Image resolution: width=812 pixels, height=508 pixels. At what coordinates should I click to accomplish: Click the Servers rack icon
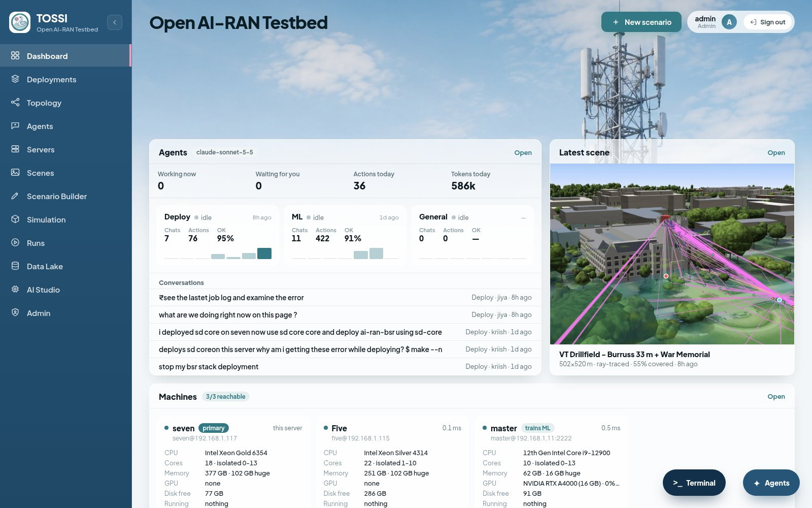coord(15,149)
